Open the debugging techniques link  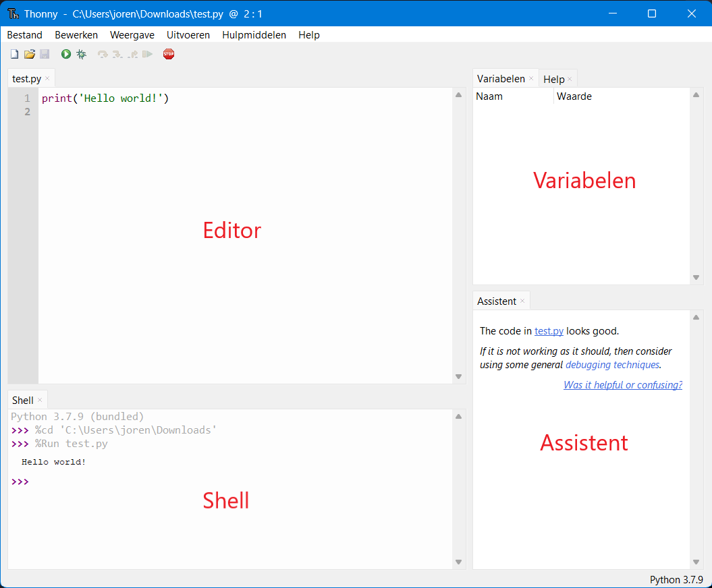[612, 365]
